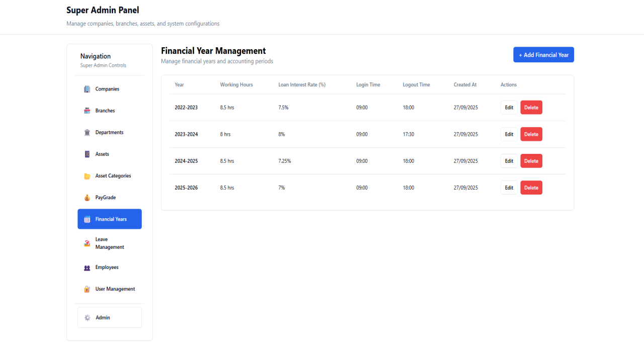
Task: Click the User Management lock icon
Action: 87,289
